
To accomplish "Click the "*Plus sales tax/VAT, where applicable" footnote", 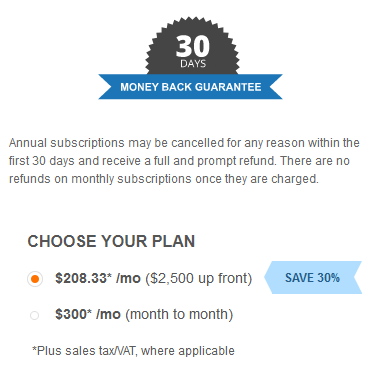I will [133, 351].
